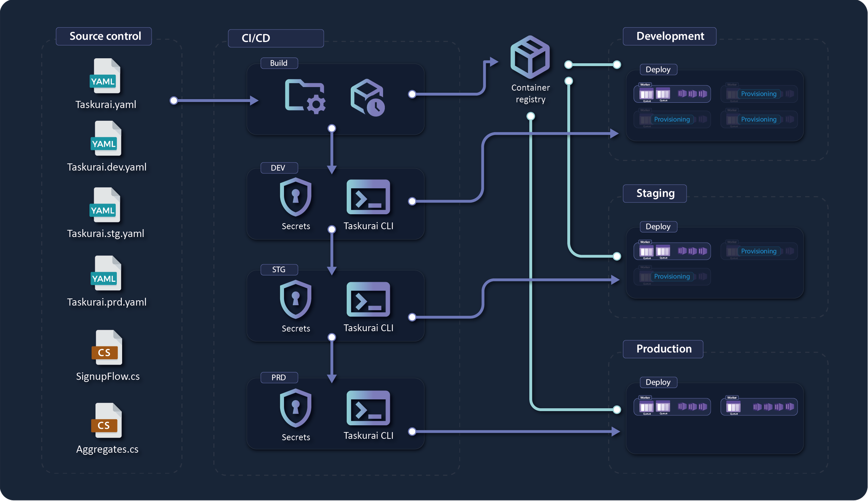Click the DEV stage Secrets shield icon

point(295,197)
